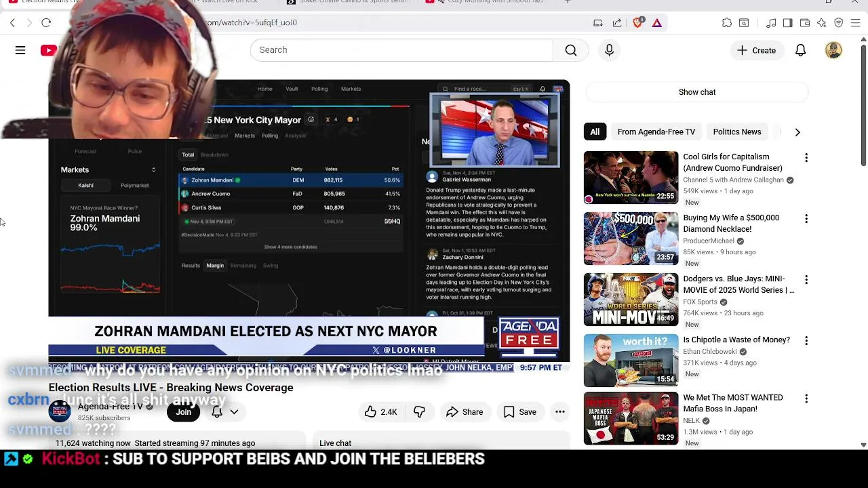Go back using the browser back arrow
868x488 pixels.
pyautogui.click(x=12, y=23)
